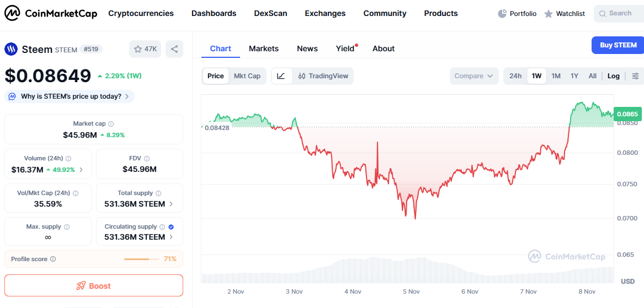Expand Circulating supply details chevron
Screen dimensions: 644x308
click(x=171, y=237)
